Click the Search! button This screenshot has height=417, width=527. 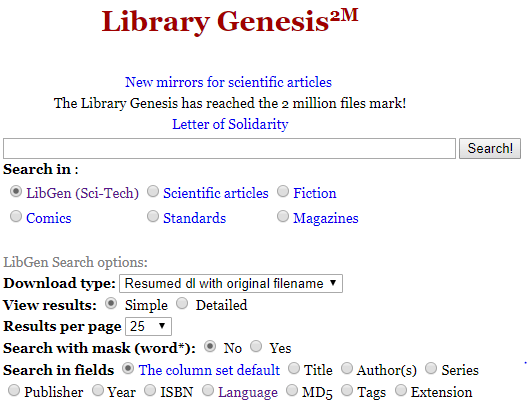click(x=490, y=148)
